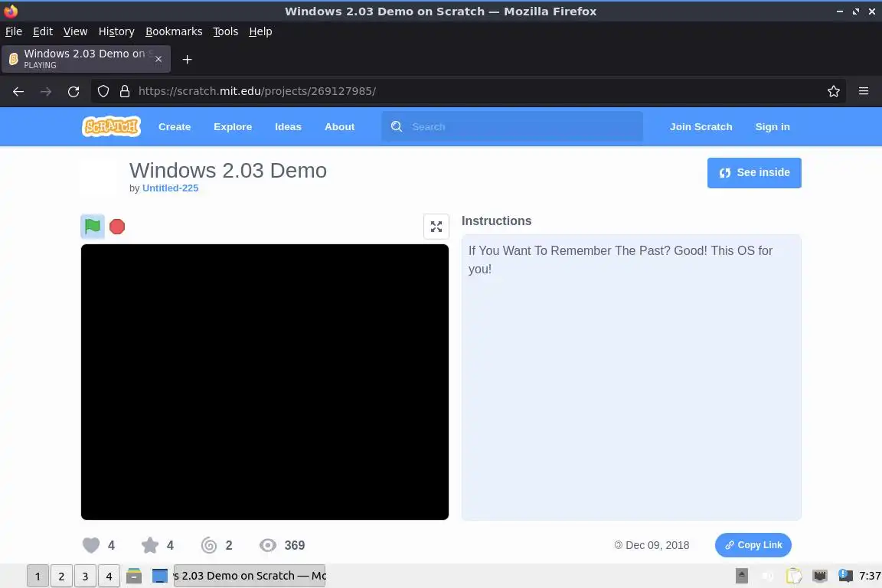Open the Help menu
The width and height of the screenshot is (882, 588).
pyautogui.click(x=260, y=31)
